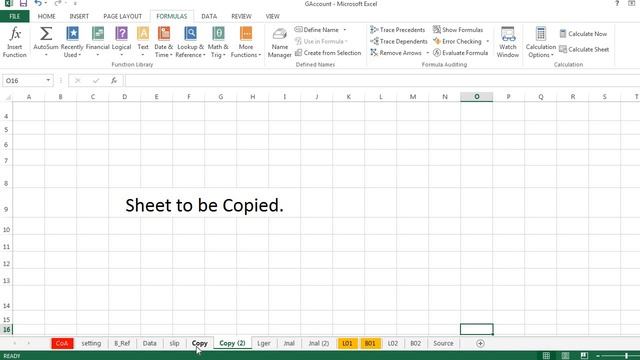Screen dimensions: 640x360
Task: Click the Undo icon
Action: [38, 4]
